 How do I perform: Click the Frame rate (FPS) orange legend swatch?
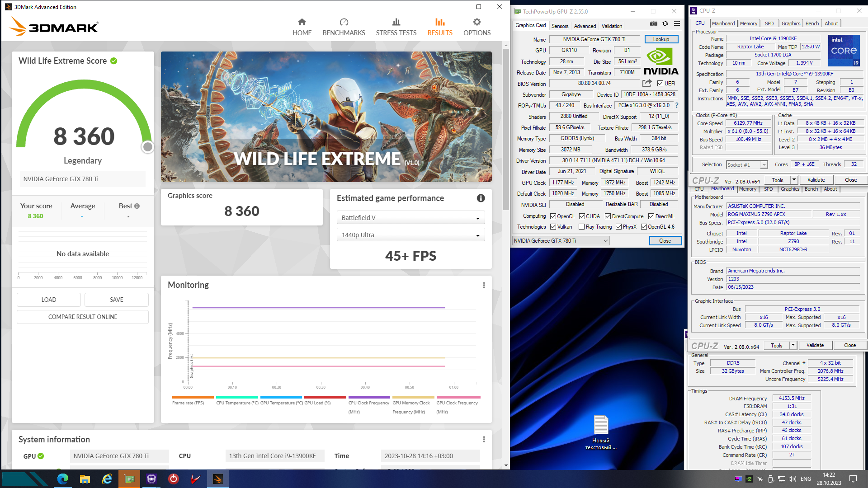192,398
